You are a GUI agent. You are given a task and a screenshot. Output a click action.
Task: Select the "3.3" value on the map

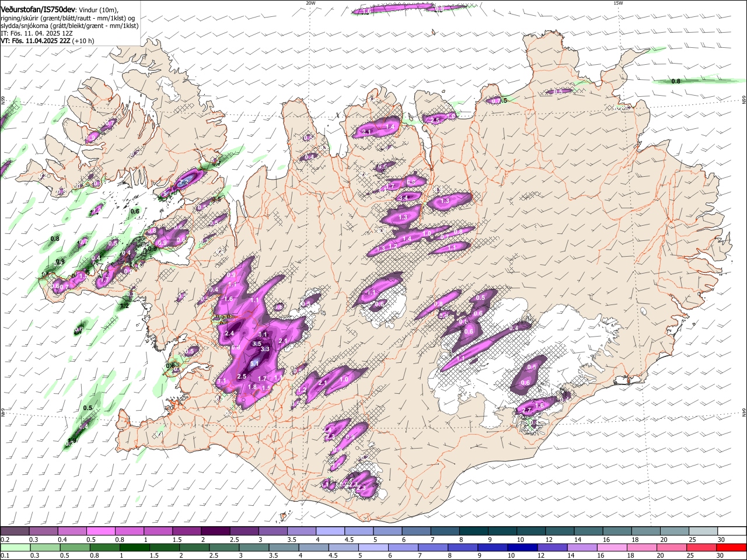tap(265, 349)
